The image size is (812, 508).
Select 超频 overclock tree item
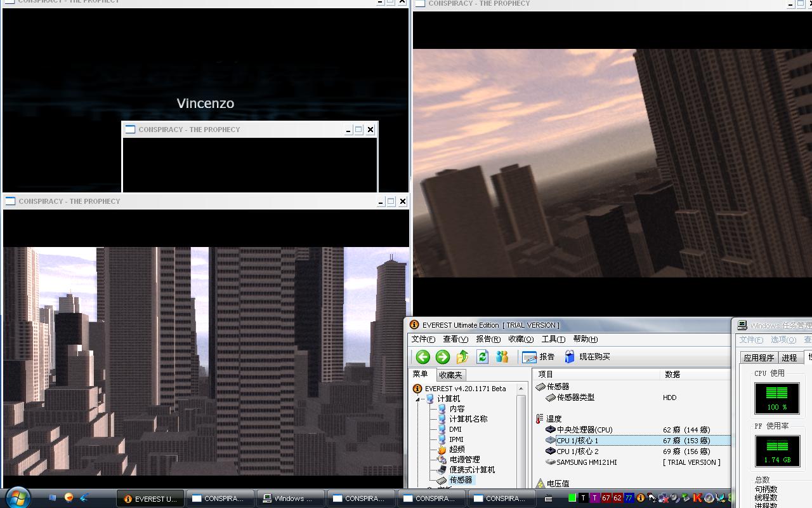[457, 450]
